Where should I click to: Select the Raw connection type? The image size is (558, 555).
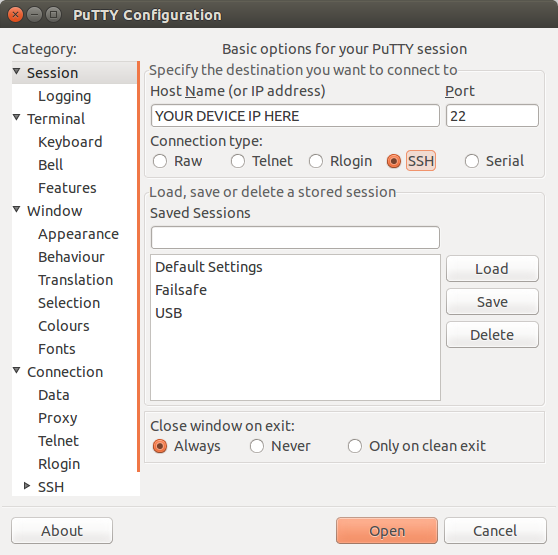tap(160, 161)
